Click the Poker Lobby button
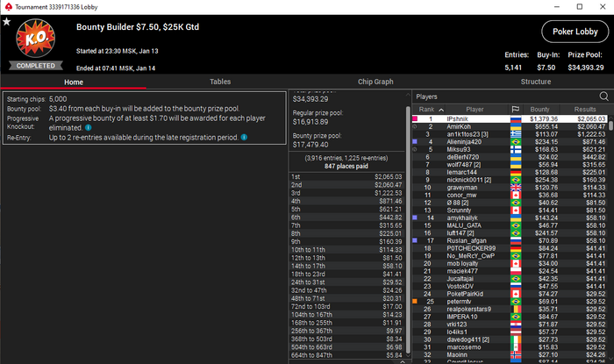 (x=575, y=32)
